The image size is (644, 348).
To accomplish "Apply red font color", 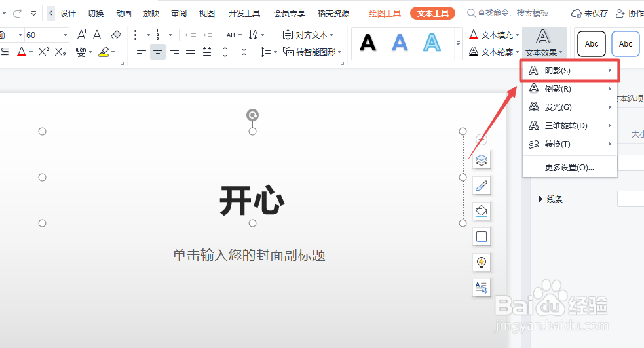I will click(x=22, y=52).
